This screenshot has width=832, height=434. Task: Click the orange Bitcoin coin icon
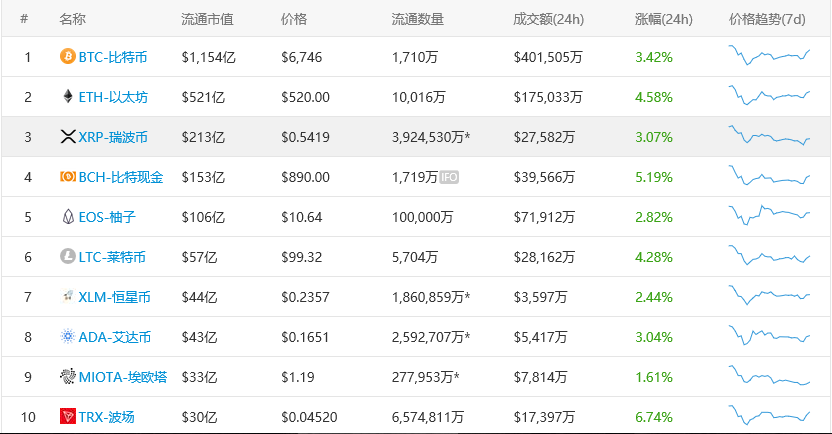pyautogui.click(x=67, y=56)
